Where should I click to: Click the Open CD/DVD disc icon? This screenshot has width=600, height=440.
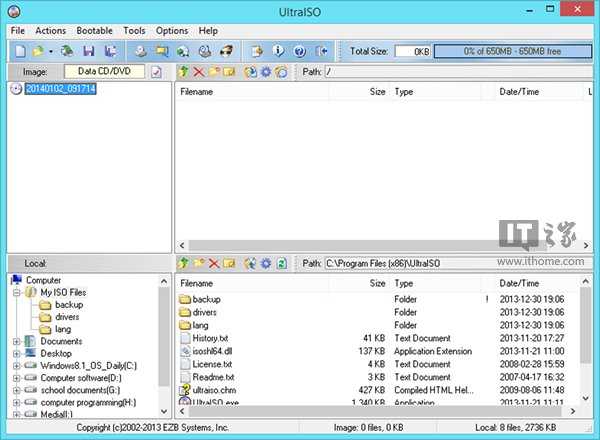coord(67,51)
